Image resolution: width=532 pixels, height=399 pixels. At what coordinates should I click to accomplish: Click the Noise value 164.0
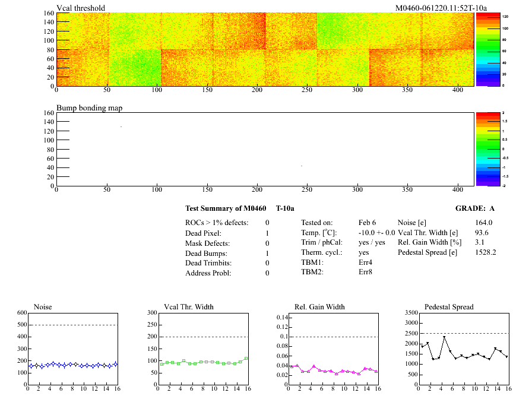click(x=484, y=223)
